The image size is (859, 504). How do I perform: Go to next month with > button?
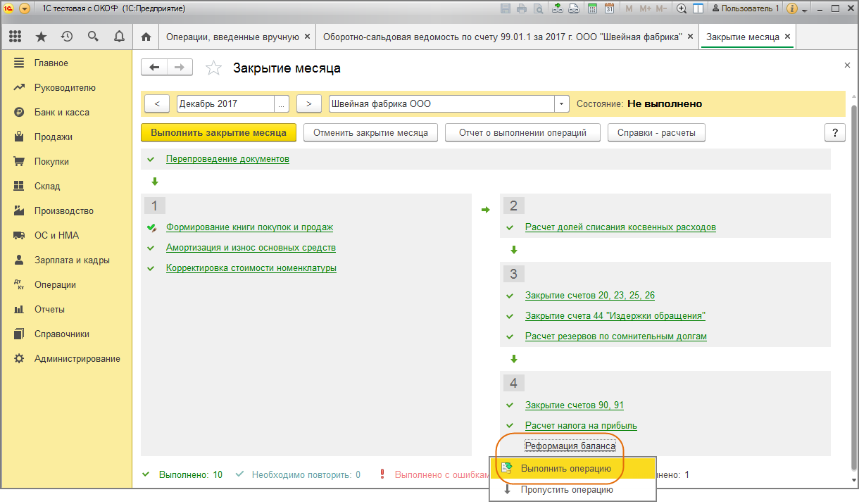coord(309,103)
